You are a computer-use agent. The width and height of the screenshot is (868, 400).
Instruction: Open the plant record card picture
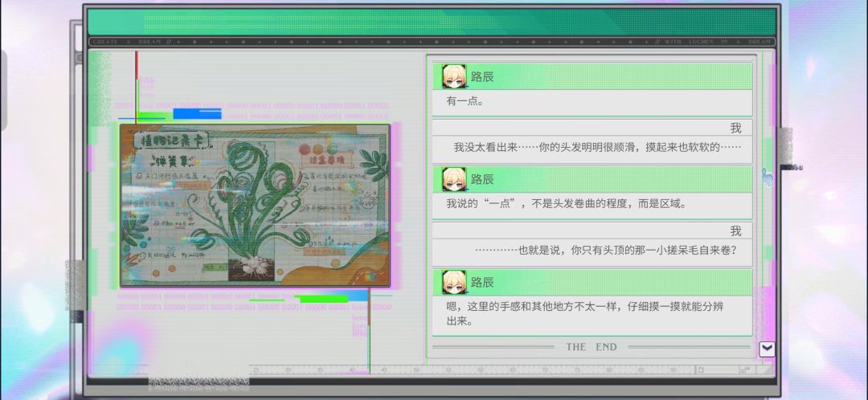pos(256,206)
